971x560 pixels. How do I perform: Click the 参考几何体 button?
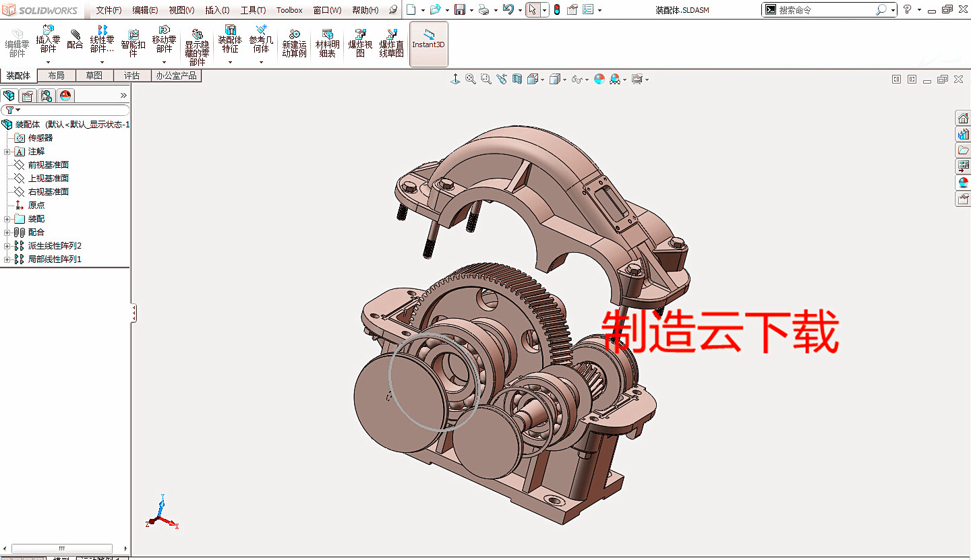coord(260,38)
